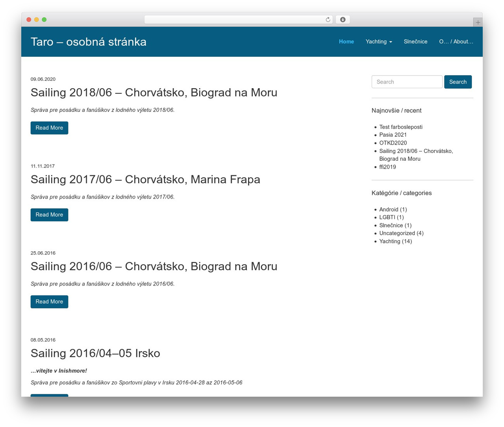Image resolution: width=504 pixels, height=427 pixels.
Task: Submit the blue Search button
Action: (x=458, y=82)
